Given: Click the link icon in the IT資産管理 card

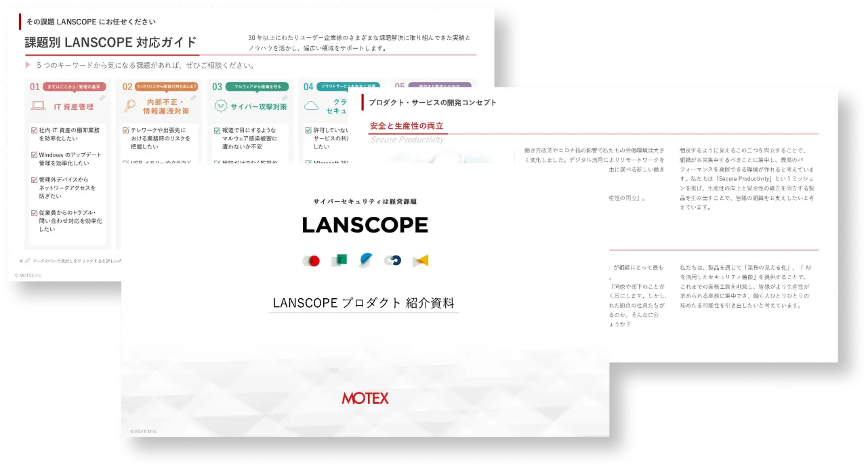Looking at the screenshot, I should (x=102, y=98).
